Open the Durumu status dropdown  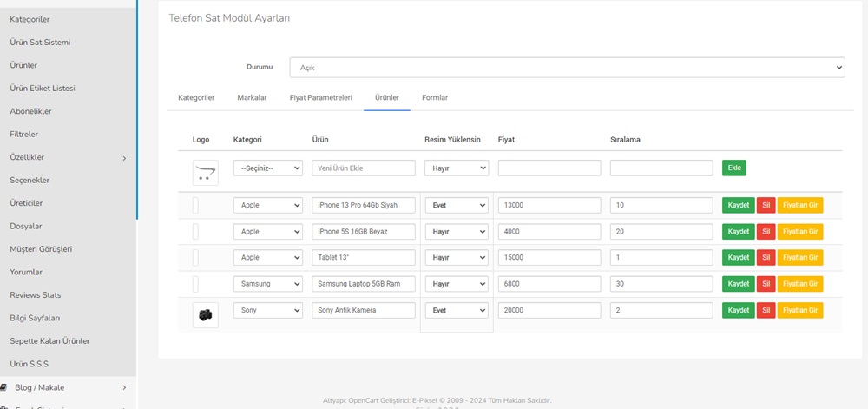(x=568, y=68)
